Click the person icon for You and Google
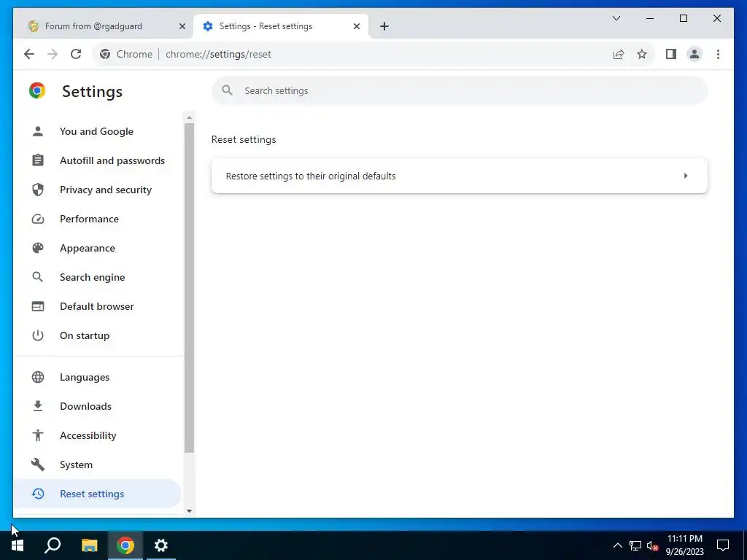Viewport: 747px width, 560px height. (38, 131)
